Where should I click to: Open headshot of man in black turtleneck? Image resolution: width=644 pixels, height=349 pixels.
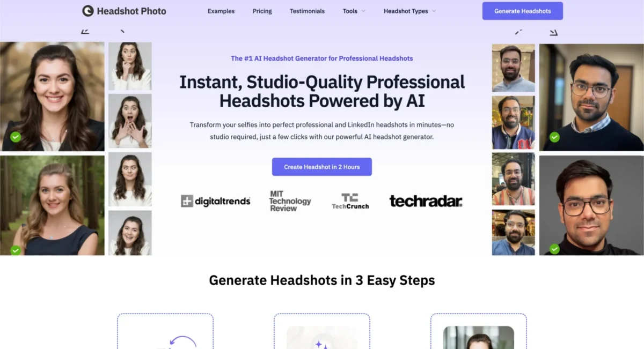tap(591, 205)
